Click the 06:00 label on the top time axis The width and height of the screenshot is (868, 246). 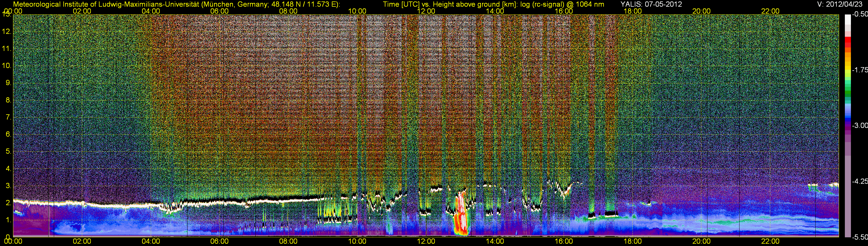click(x=219, y=11)
